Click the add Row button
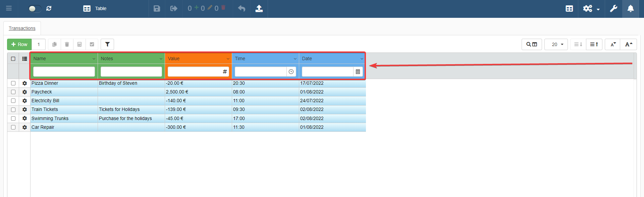Screen dimensions: 644x197 (19, 44)
